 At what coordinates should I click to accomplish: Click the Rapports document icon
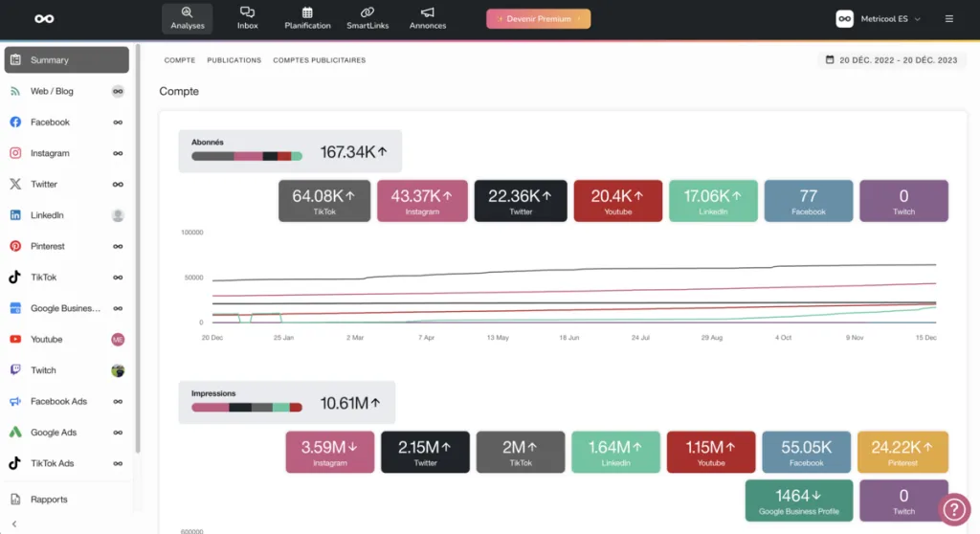pos(15,499)
